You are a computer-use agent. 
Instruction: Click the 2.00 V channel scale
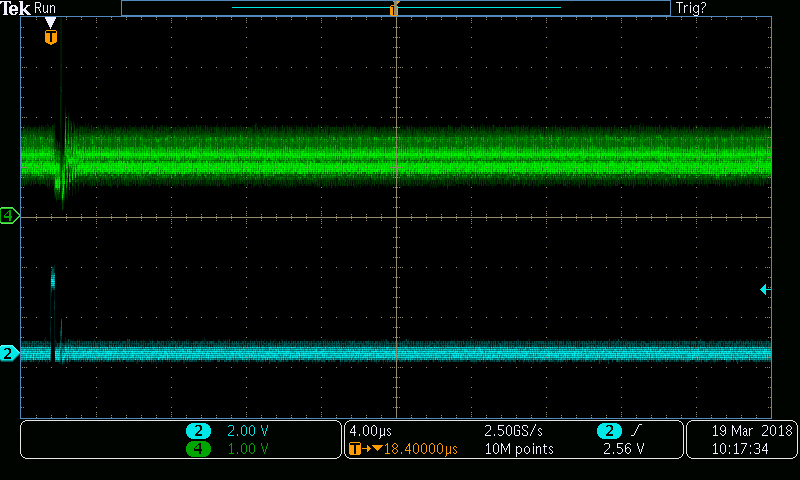[x=247, y=431]
